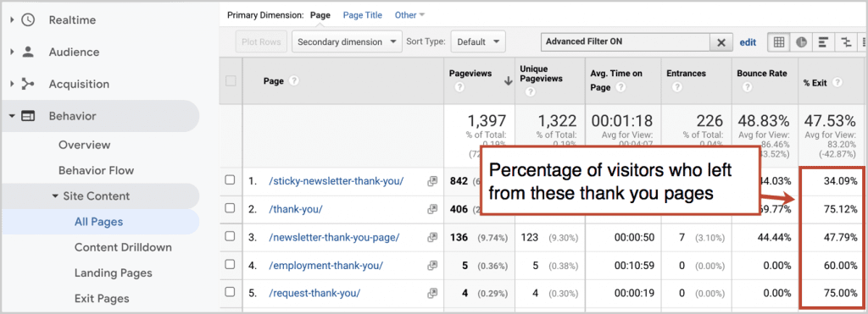Click help icon under Bounce Rate header
The width and height of the screenshot is (868, 314).
point(748,87)
